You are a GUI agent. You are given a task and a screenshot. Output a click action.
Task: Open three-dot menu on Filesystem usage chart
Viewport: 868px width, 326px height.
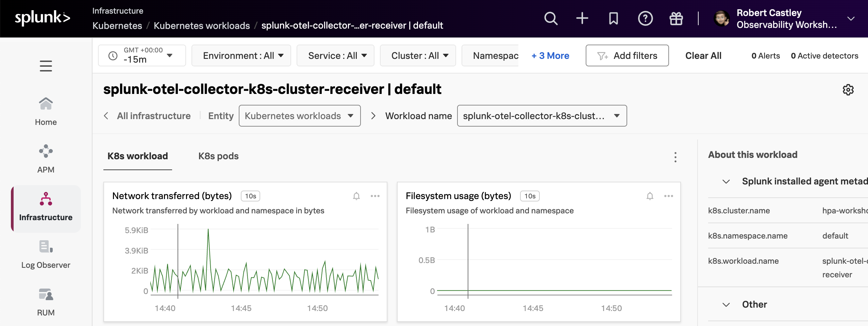click(669, 196)
